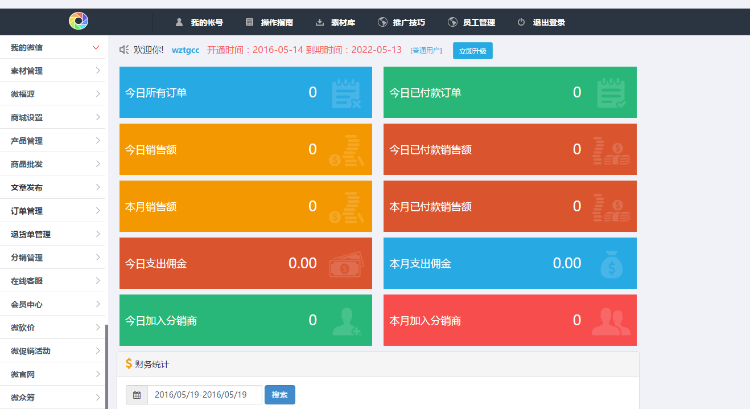Viewport: 750px width, 409px height.
Task: Collapse 我的微信 with the red chevron
Action: [x=96, y=47]
